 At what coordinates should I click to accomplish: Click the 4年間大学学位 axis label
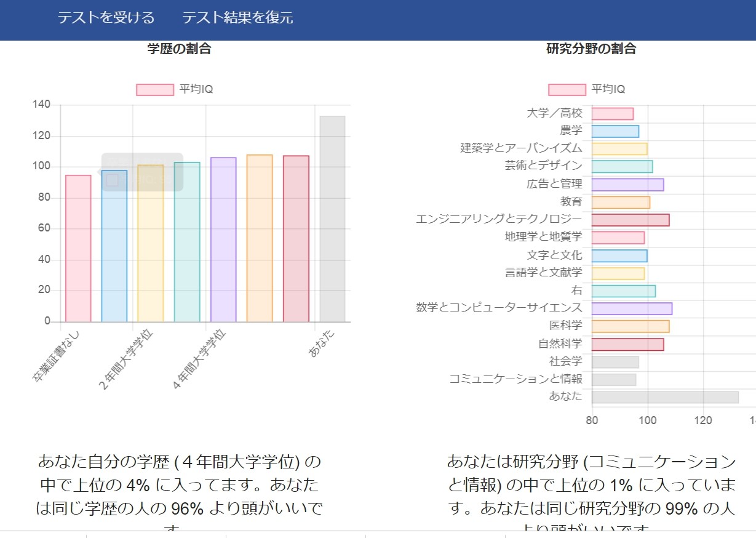pos(199,359)
